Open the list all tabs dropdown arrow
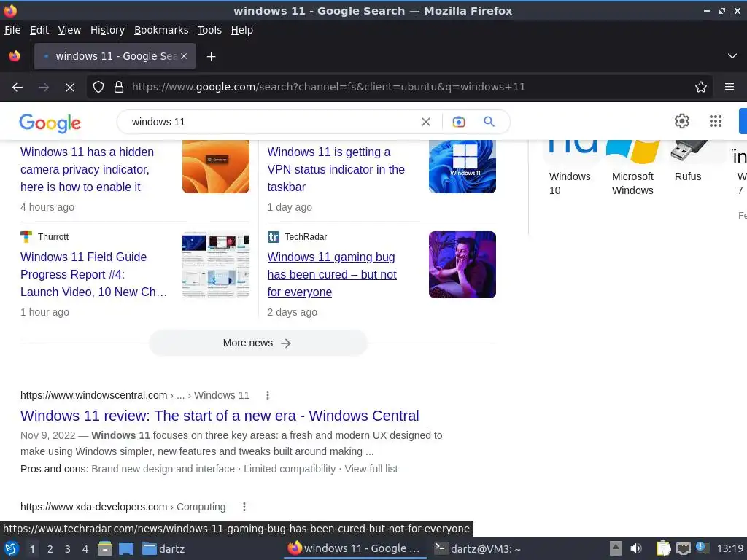This screenshot has width=747, height=560. pos(732,56)
